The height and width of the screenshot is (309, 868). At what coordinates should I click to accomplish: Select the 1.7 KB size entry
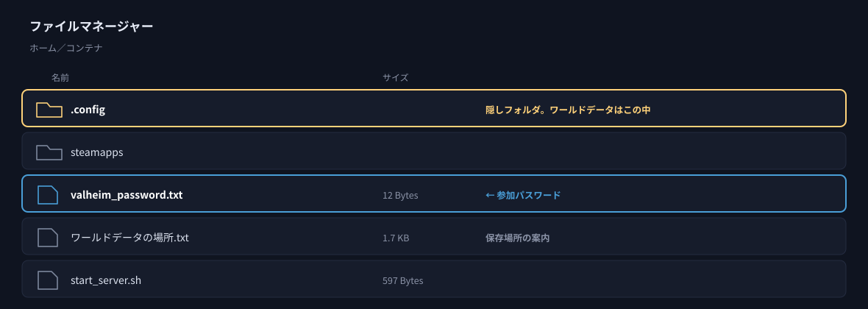(396, 238)
